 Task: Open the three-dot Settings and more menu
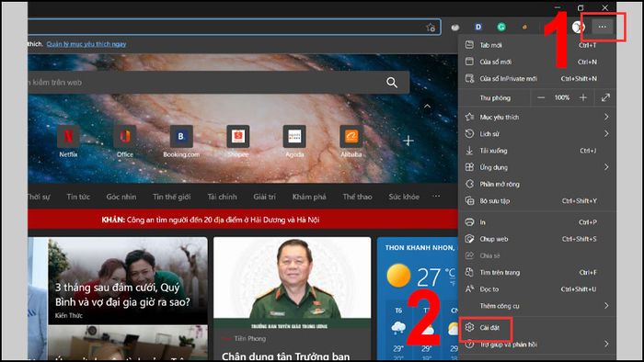(602, 27)
